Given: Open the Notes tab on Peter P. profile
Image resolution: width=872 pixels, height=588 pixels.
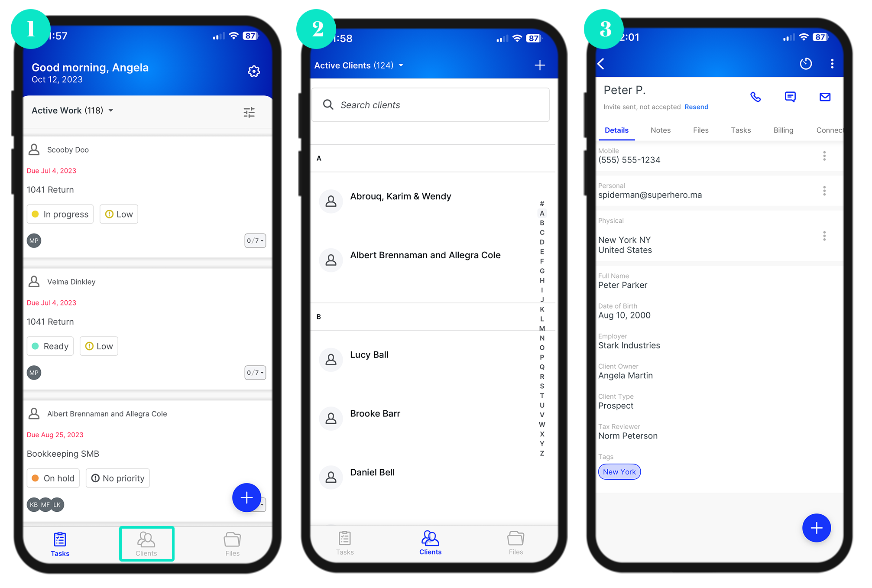Looking at the screenshot, I should [x=660, y=130].
